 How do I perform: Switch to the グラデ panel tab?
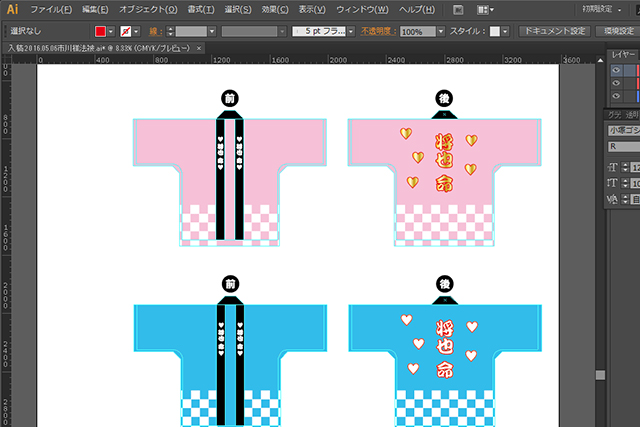614,115
